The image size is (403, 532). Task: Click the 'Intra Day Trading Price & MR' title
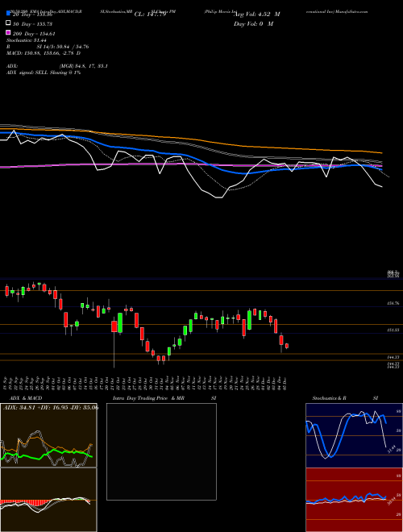148,398
